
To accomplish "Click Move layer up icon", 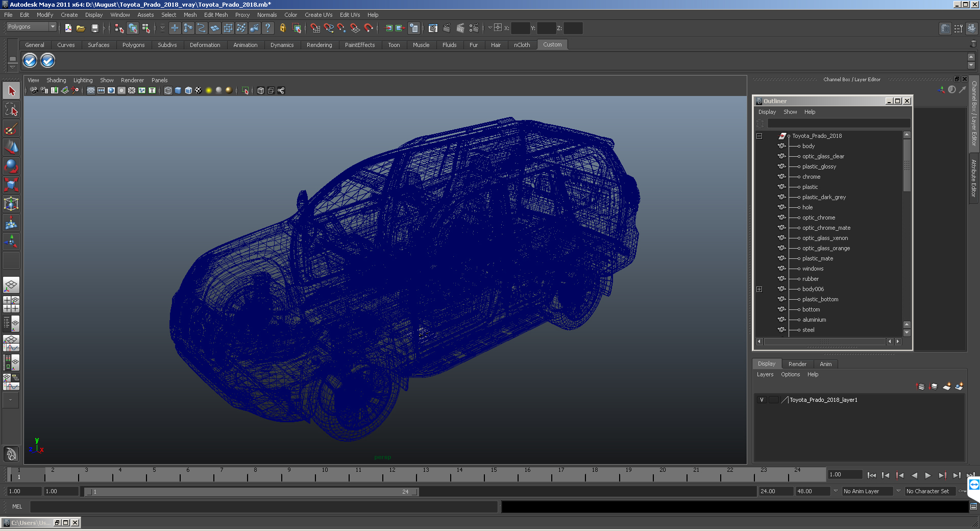I will point(921,387).
